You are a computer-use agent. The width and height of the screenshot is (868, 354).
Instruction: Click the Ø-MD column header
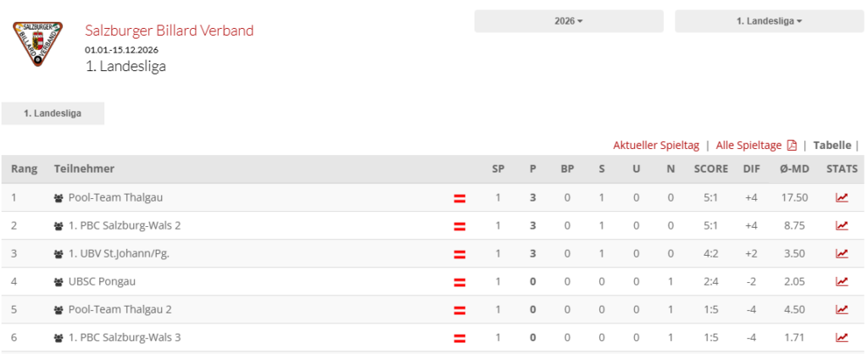tap(793, 169)
